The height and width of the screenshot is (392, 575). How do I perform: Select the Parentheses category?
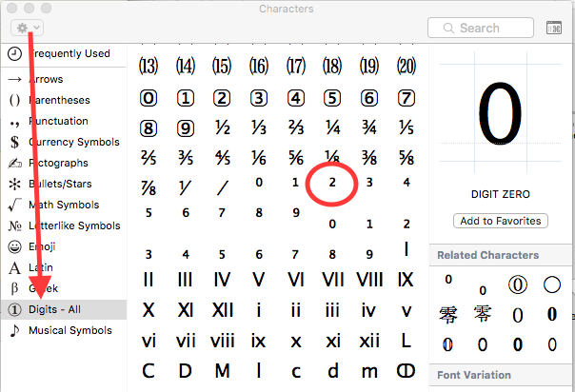click(64, 100)
